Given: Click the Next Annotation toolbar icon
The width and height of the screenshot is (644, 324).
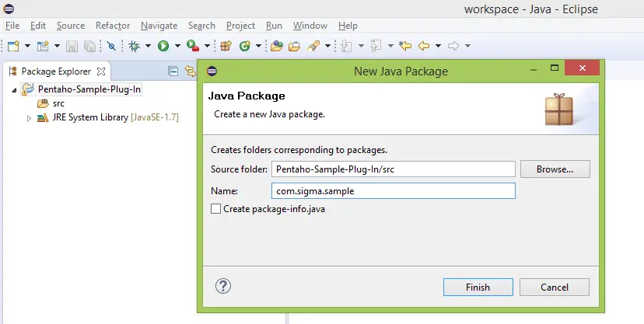Looking at the screenshot, I should (346, 46).
